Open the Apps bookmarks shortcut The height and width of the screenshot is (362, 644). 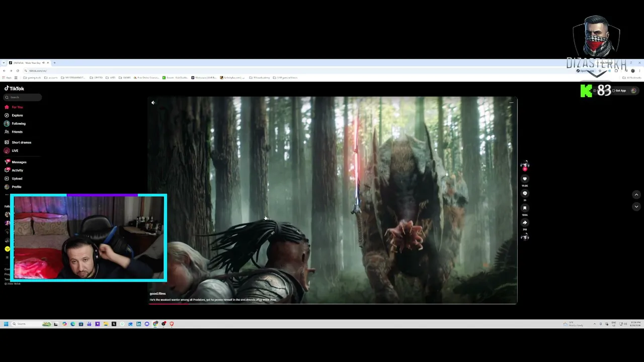(x=7, y=78)
